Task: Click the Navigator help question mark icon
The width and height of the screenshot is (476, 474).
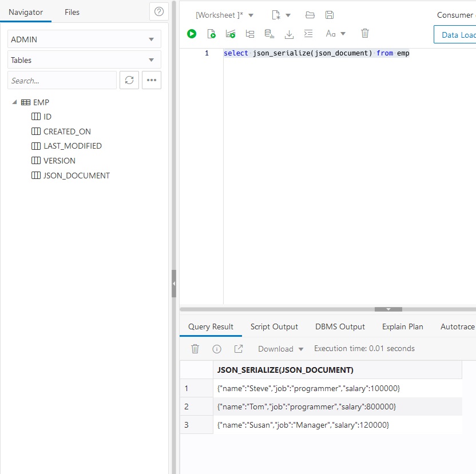Action: [x=159, y=12]
